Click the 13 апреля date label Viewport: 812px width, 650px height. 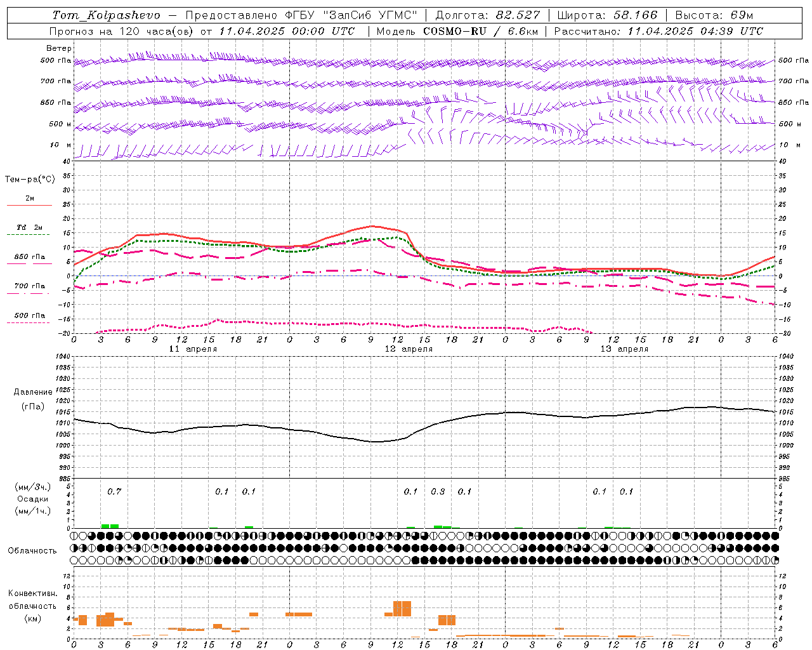pos(624,349)
